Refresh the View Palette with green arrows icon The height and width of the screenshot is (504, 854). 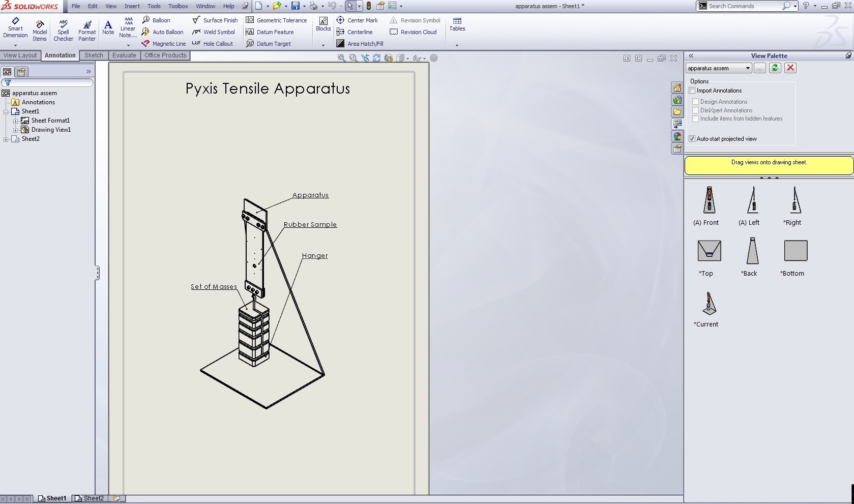pyautogui.click(x=775, y=68)
